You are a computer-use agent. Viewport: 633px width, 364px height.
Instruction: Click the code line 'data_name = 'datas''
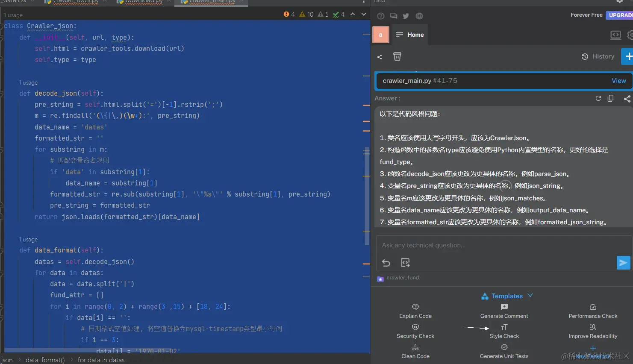[x=71, y=127]
